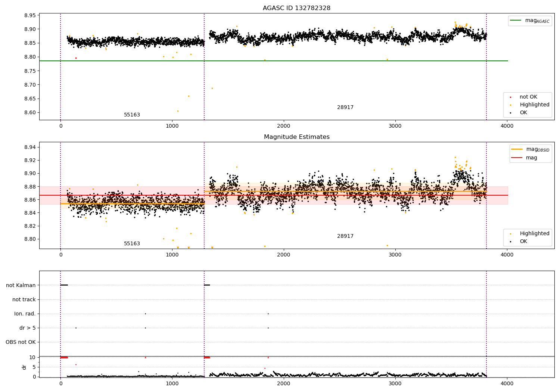Click the 8.65 y-axis tick label
This screenshot has height=392, width=560.
[30, 99]
